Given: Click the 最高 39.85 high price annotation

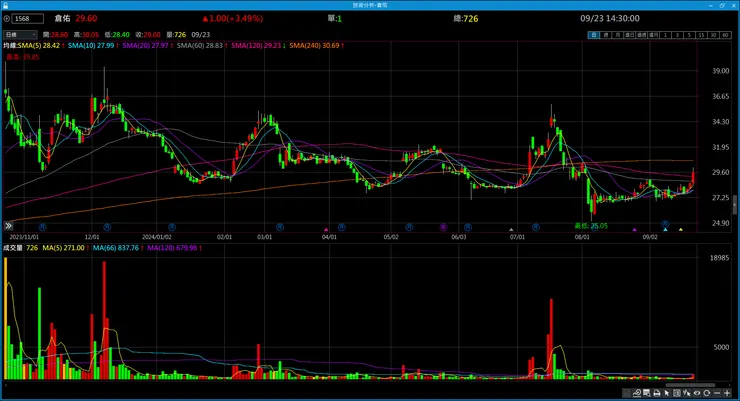Looking at the screenshot, I should coord(23,57).
